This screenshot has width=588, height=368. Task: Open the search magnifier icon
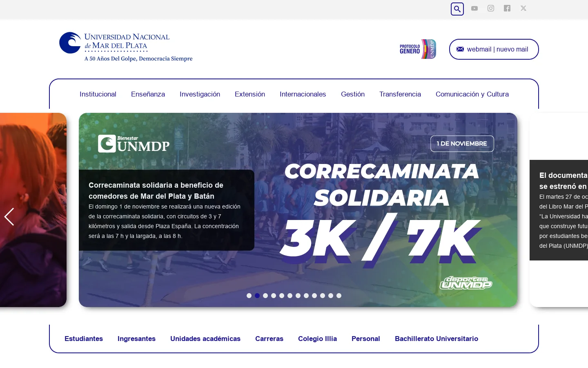[457, 9]
